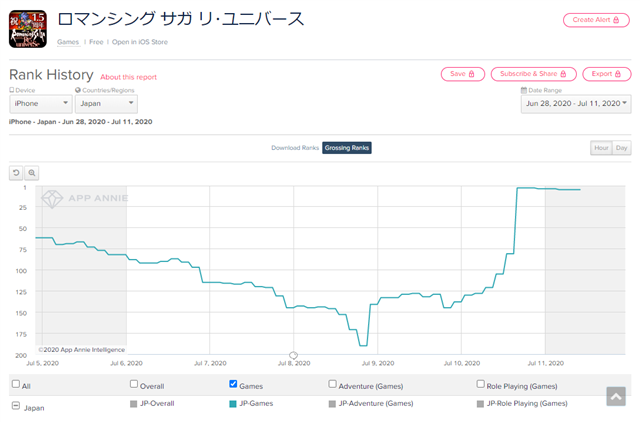Open the date range dropdown
640x422 pixels.
point(576,104)
